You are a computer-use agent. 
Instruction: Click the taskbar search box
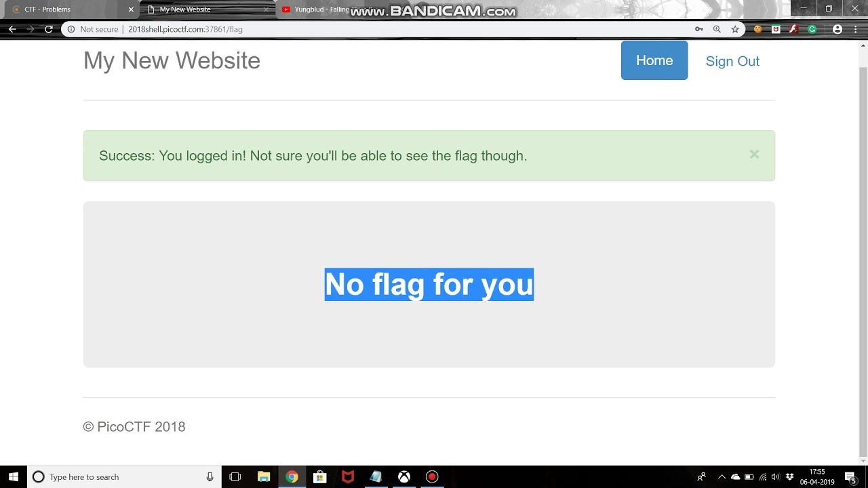[124, 476]
